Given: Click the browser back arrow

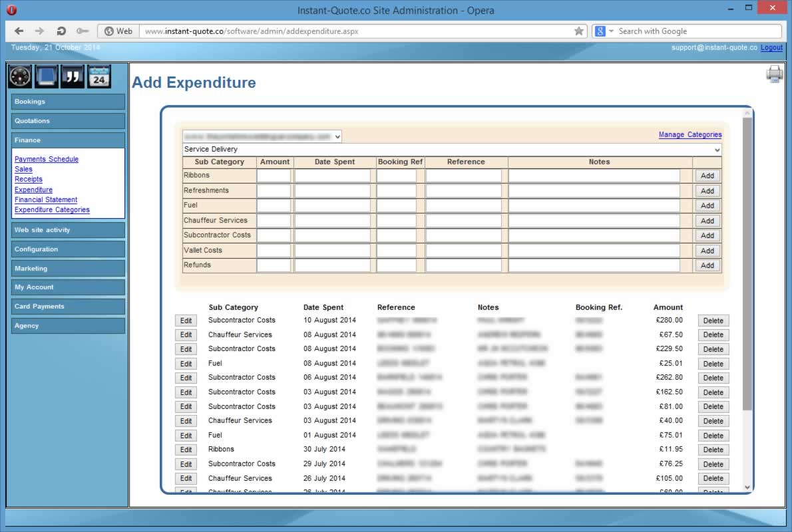Looking at the screenshot, I should tap(19, 31).
